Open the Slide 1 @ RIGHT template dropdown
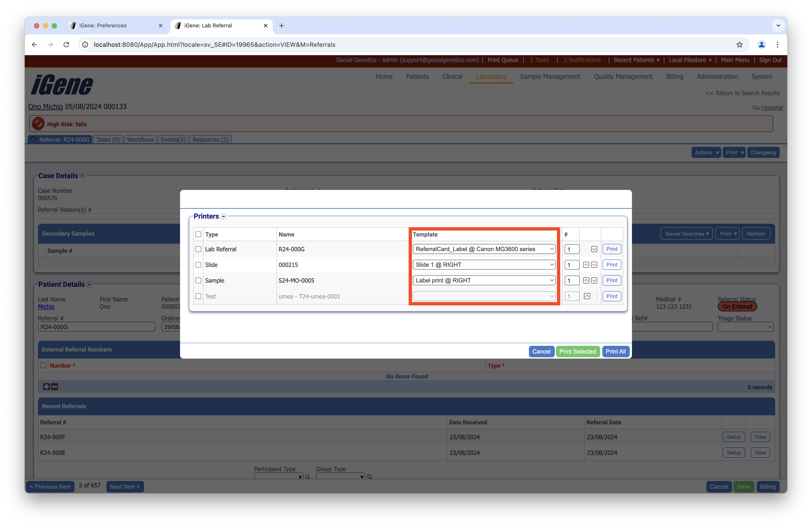The width and height of the screenshot is (812, 526). point(484,265)
